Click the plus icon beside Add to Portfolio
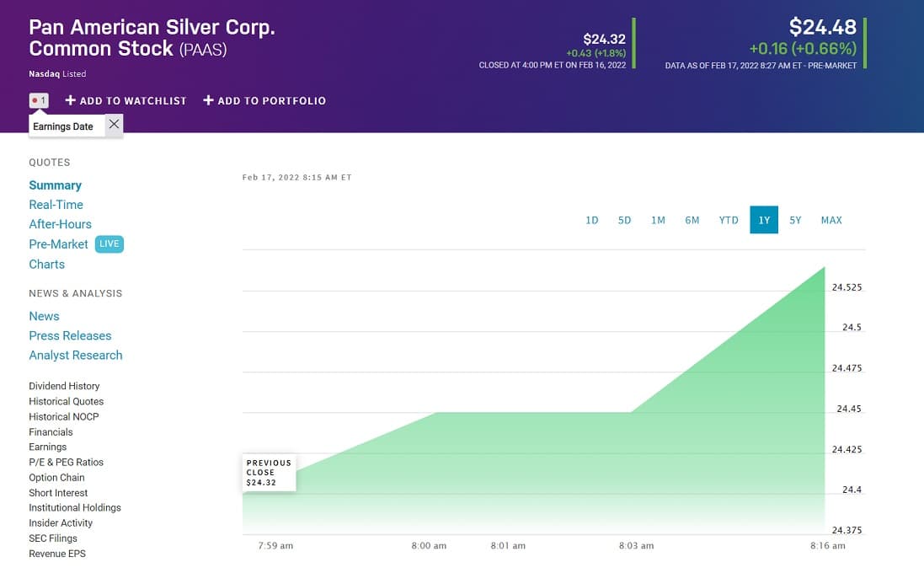This screenshot has height=573, width=924. 208,100
